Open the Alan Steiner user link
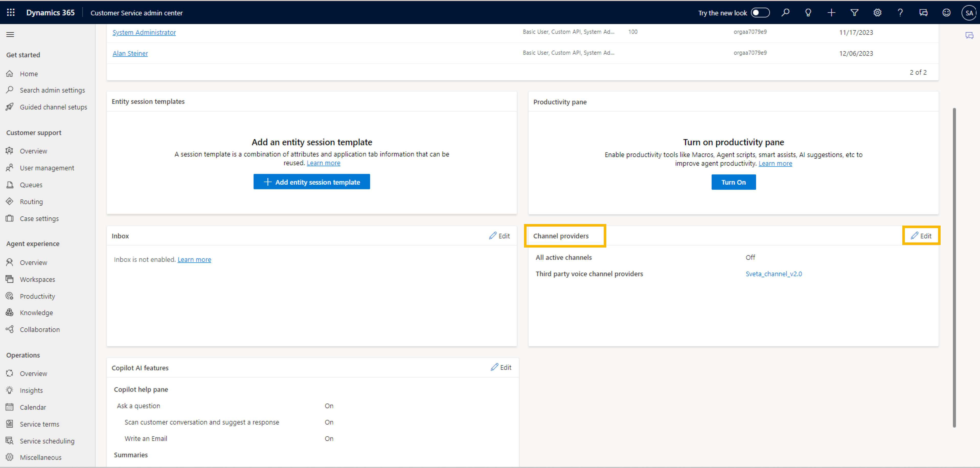The height and width of the screenshot is (468, 980). pyautogui.click(x=130, y=53)
